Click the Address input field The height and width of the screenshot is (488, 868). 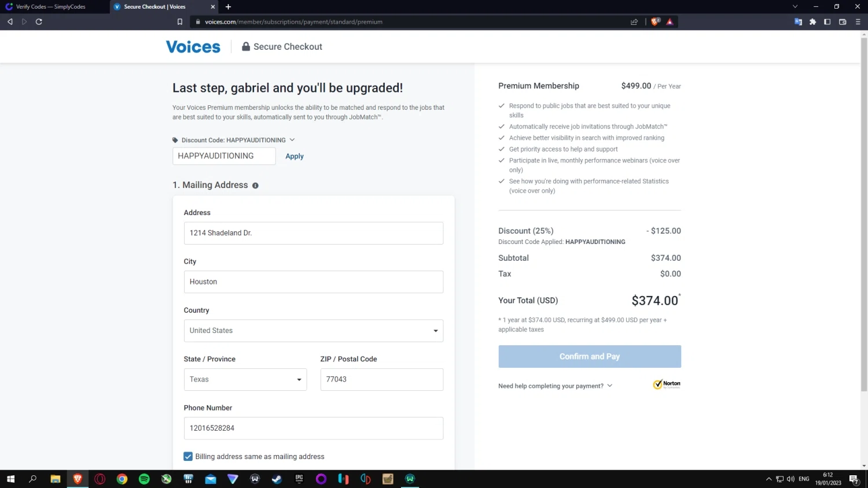(x=314, y=233)
